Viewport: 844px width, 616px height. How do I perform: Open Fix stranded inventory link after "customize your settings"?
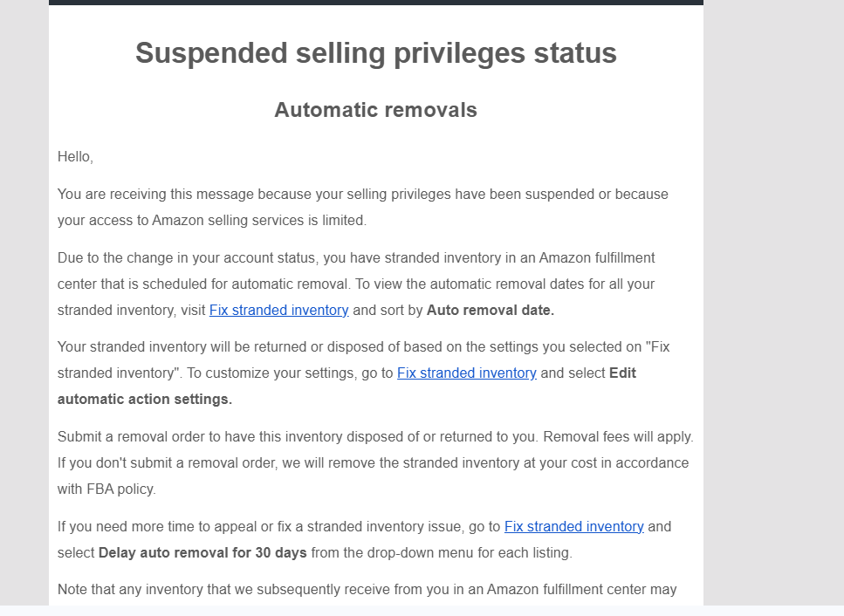pos(467,373)
